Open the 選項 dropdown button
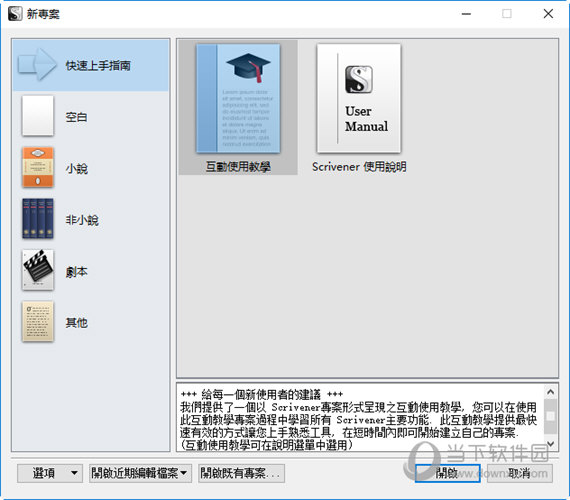Screen dimensions: 570x500 (50, 473)
